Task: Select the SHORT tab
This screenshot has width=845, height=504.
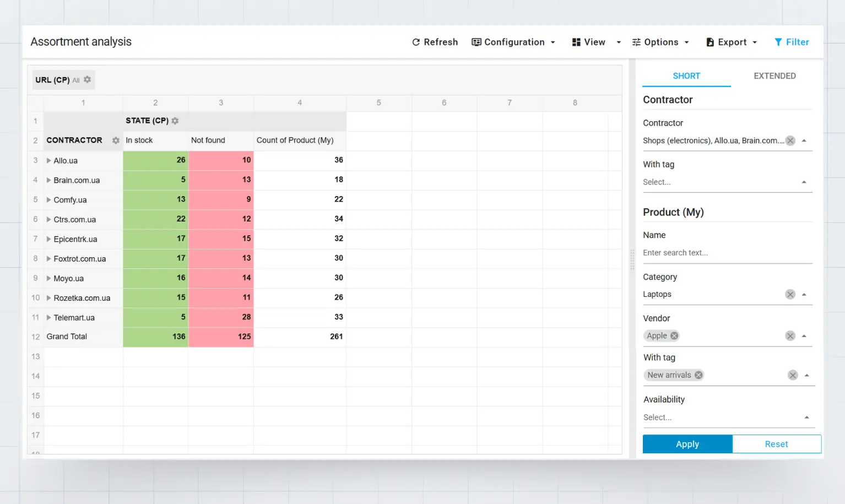Action: tap(686, 76)
